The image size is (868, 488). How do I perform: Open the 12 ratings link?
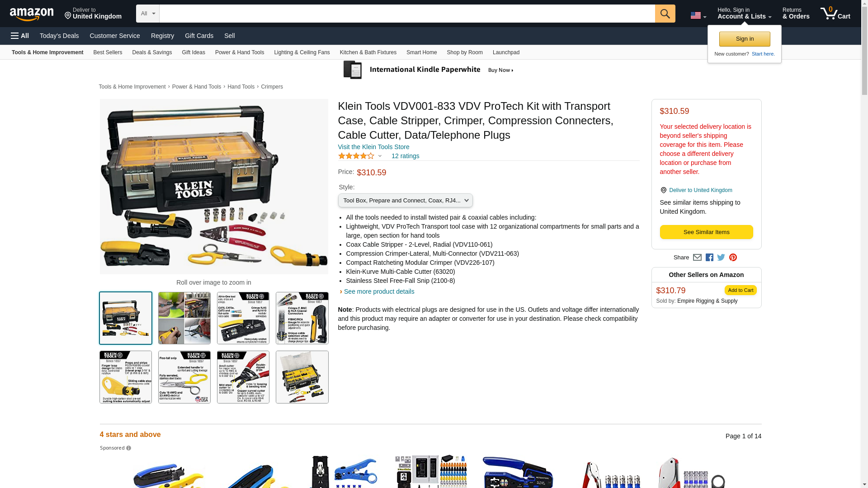pyautogui.click(x=405, y=156)
